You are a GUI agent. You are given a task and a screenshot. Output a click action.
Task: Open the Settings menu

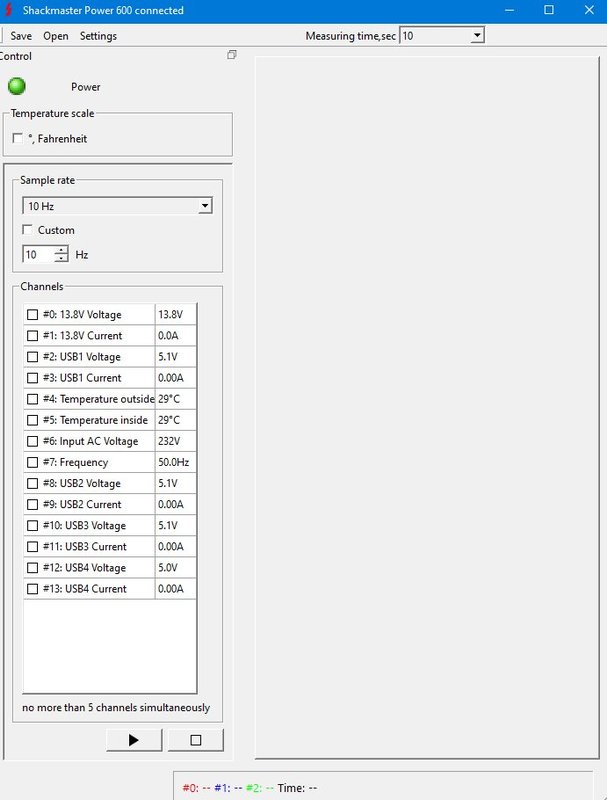98,36
